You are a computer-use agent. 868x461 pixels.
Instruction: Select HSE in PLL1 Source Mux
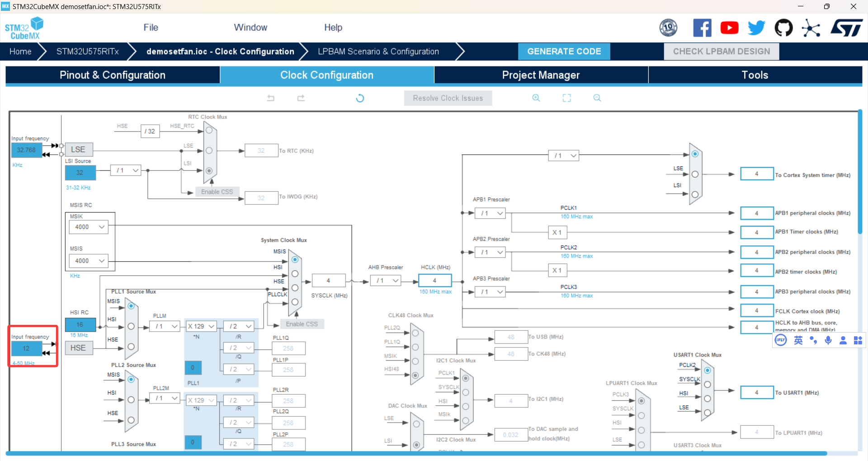131,347
